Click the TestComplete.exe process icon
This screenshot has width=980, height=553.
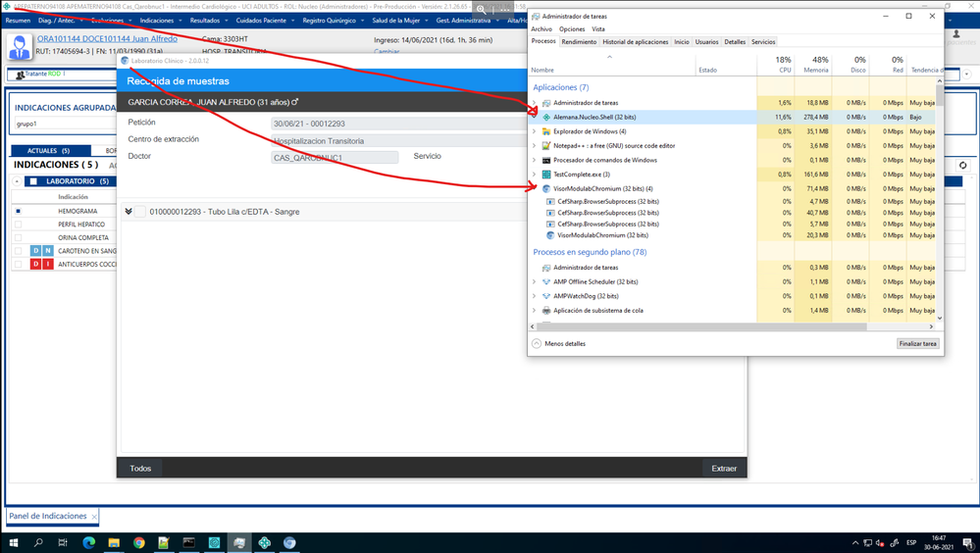tap(546, 175)
